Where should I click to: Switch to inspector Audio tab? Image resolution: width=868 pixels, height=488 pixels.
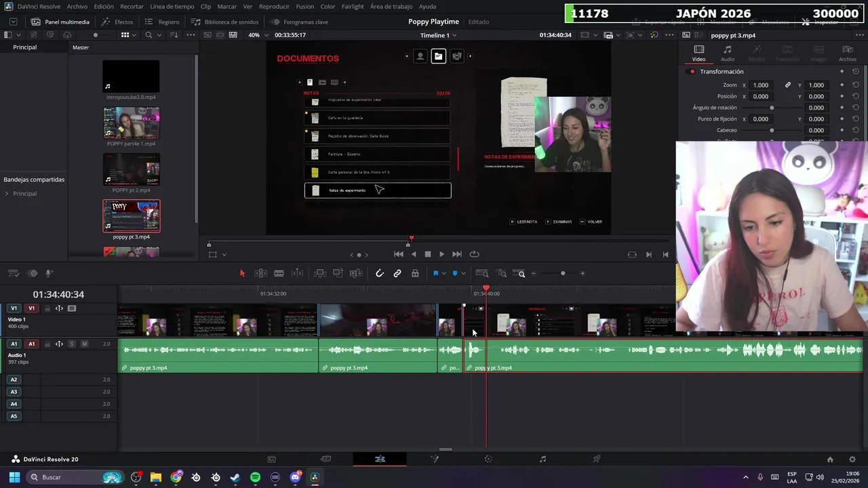coord(728,53)
